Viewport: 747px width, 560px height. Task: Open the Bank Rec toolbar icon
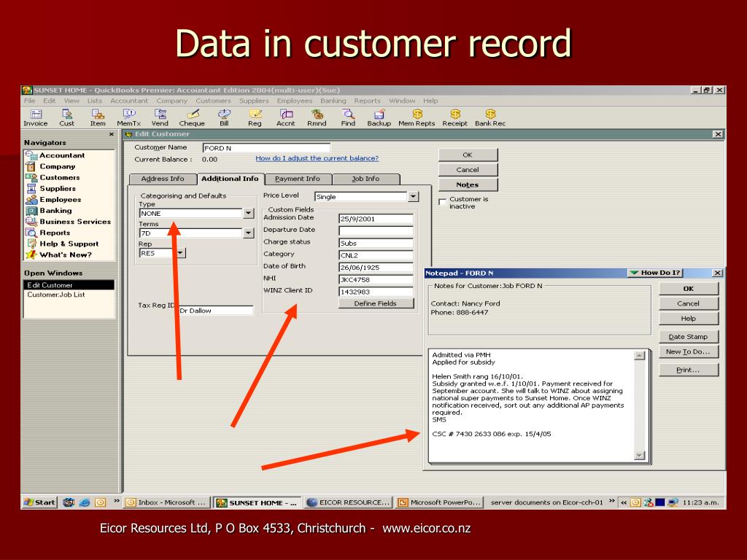pyautogui.click(x=490, y=117)
